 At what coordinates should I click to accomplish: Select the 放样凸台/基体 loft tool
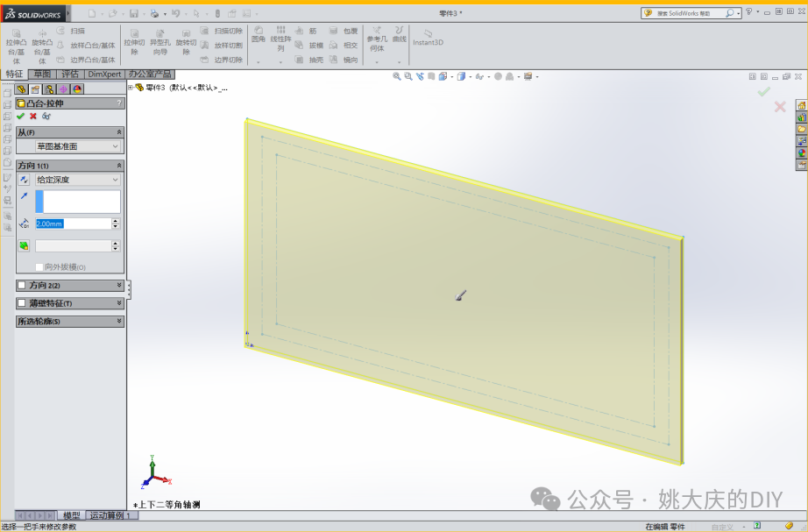(86, 46)
